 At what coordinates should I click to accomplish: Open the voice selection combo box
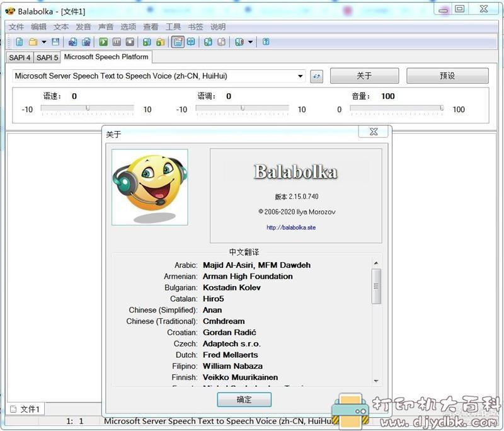click(159, 76)
